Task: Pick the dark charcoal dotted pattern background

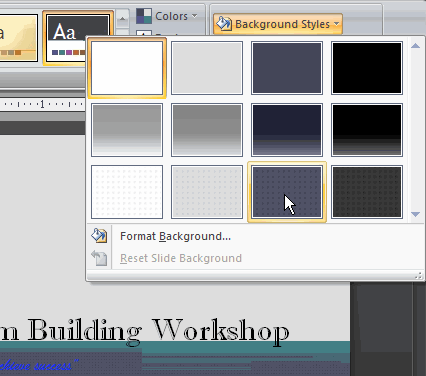Action: coord(367,192)
